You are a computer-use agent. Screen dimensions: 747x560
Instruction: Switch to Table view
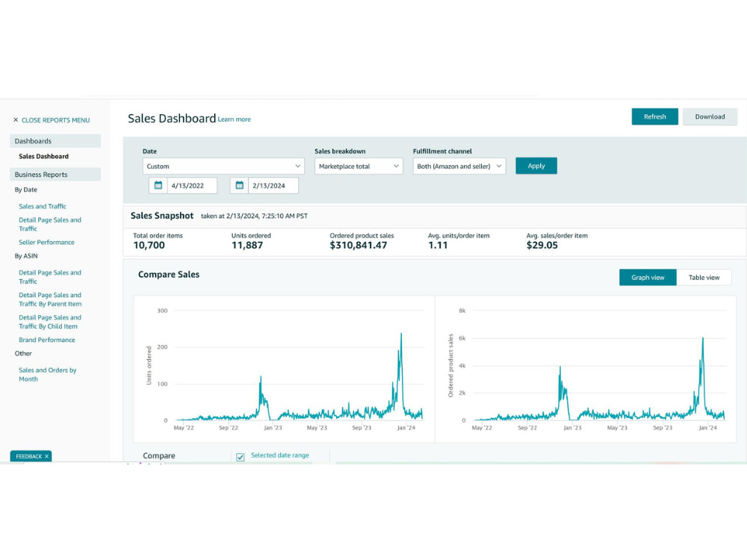704,278
